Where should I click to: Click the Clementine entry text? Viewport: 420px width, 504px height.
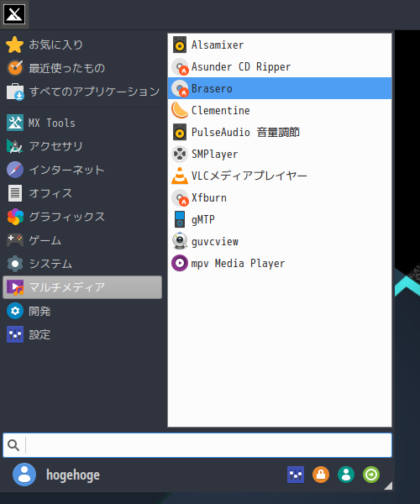(x=220, y=110)
